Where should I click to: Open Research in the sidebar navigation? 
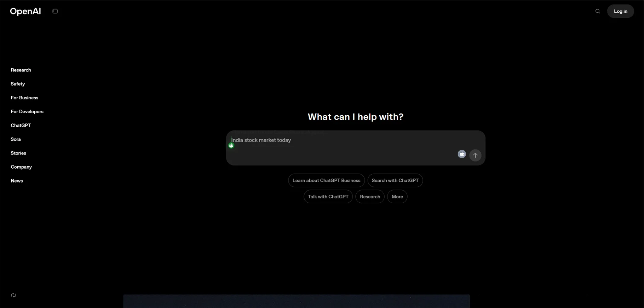click(x=21, y=70)
